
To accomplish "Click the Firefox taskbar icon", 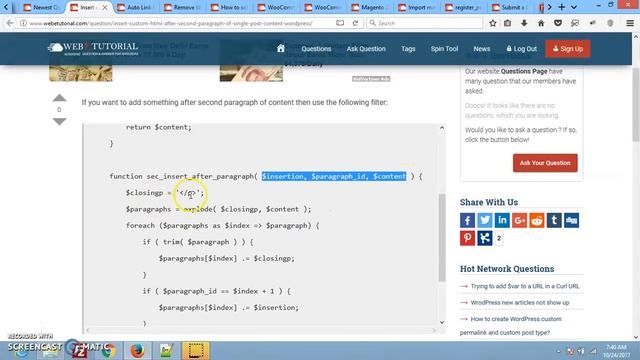I will point(137,351).
